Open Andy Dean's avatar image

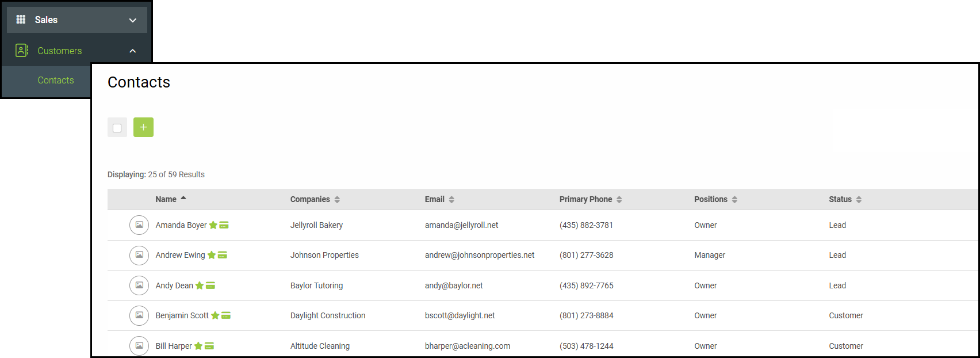click(139, 285)
